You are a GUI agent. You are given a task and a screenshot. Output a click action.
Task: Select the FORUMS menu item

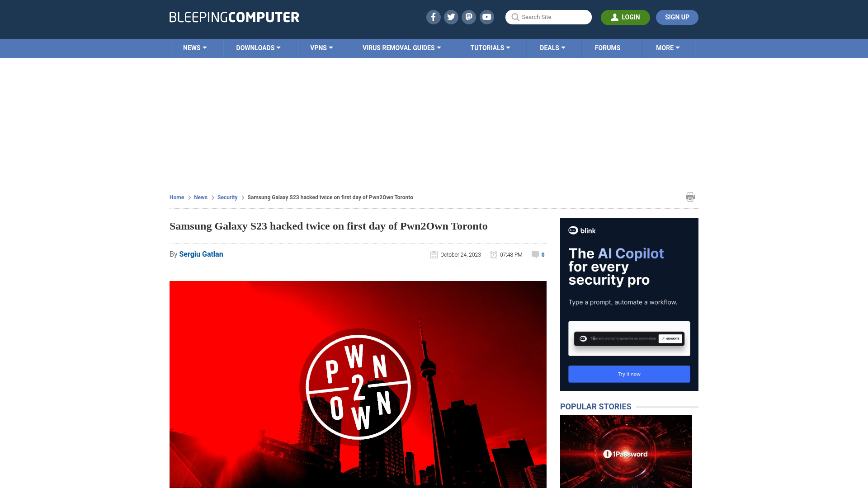point(608,47)
